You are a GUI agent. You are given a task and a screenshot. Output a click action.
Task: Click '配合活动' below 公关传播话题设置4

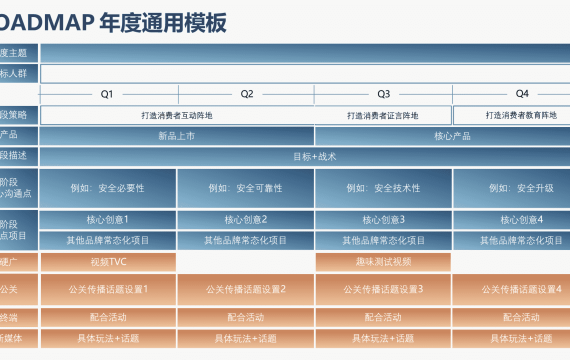511,317
